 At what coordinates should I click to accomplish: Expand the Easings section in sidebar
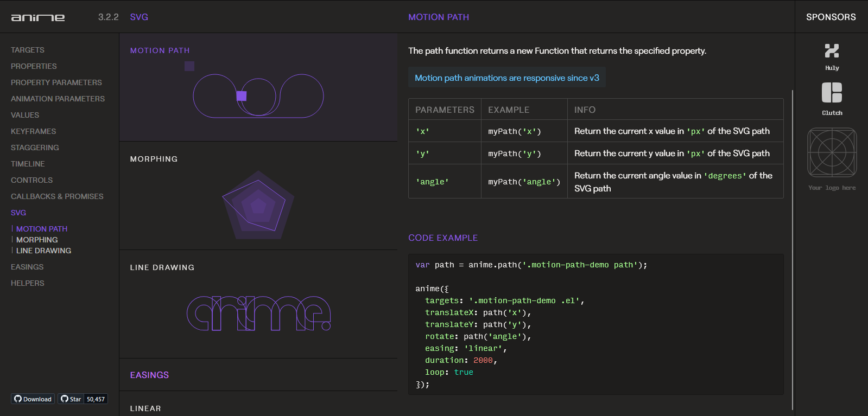tap(27, 267)
